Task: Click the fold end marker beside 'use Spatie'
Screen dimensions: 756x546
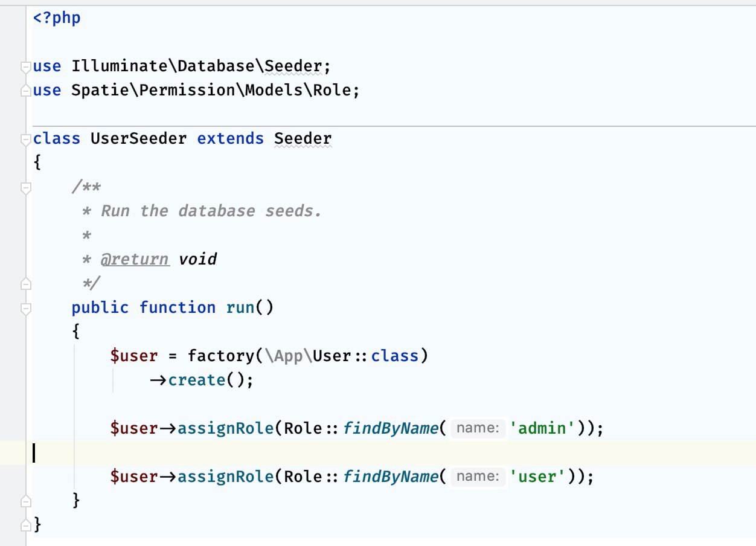Action: point(25,91)
